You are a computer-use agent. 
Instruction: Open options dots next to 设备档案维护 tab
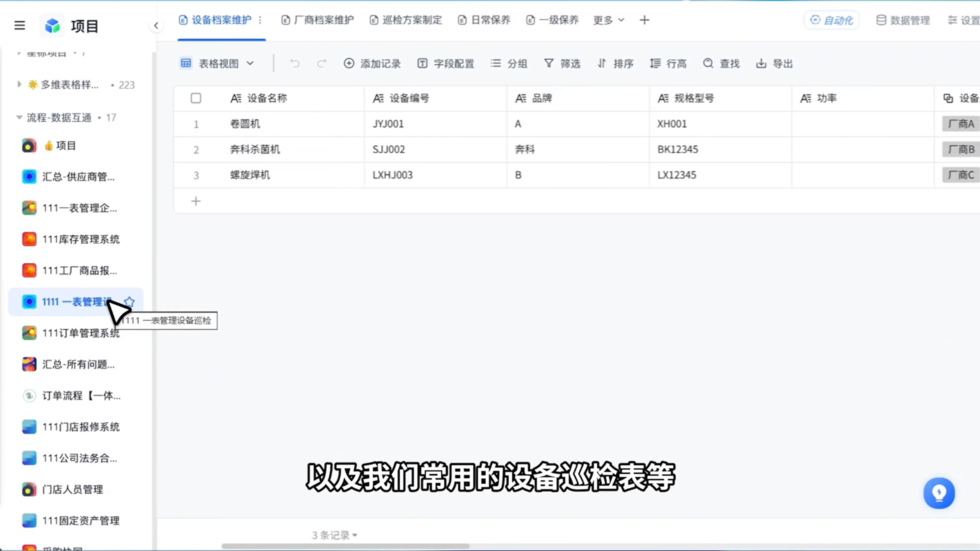[x=260, y=20]
